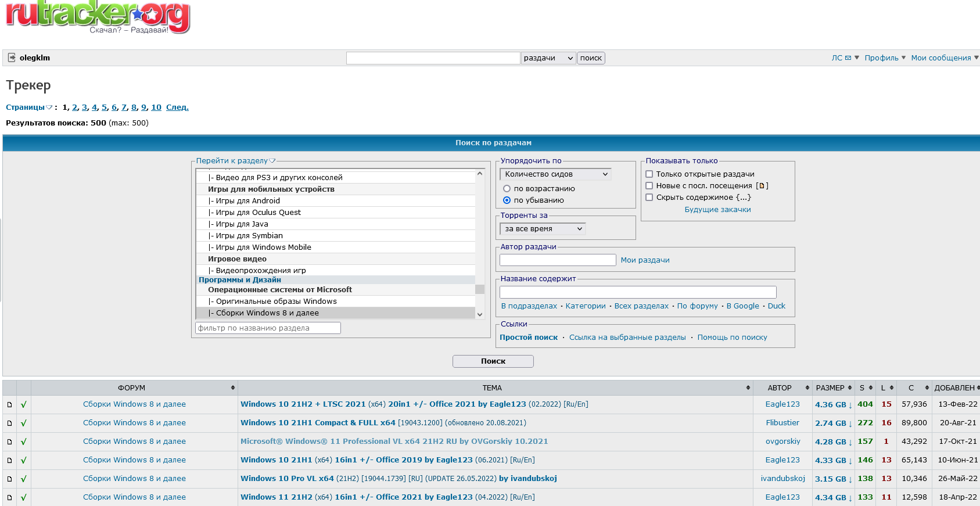Click the green checkmark in the Windows 10 21H2 LTSC row

(24, 404)
